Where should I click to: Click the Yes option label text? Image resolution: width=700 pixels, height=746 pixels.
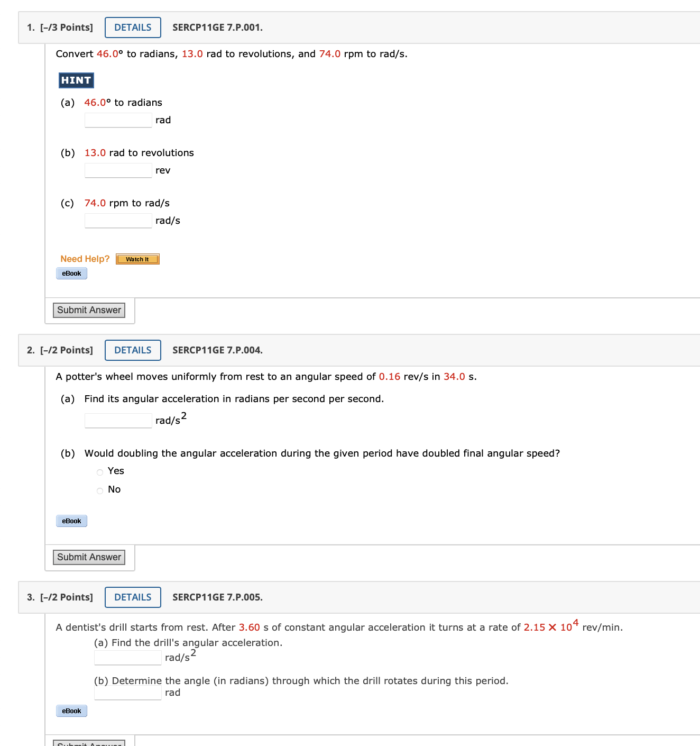point(116,471)
